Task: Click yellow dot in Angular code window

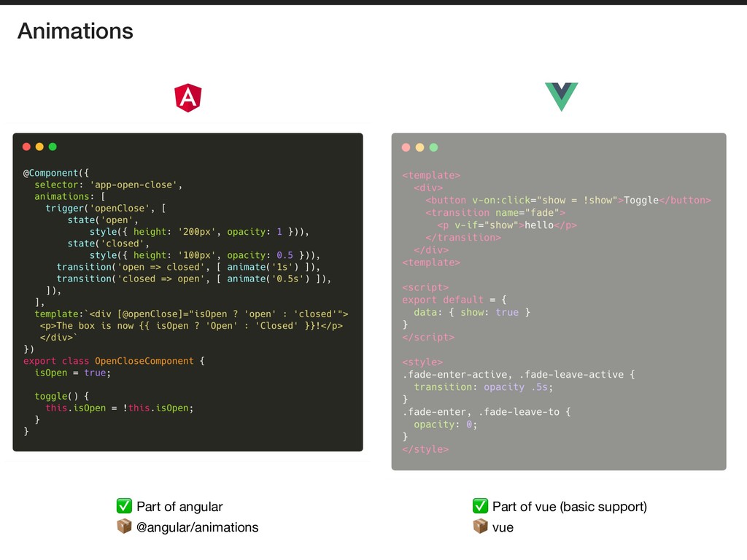Action: point(39,147)
